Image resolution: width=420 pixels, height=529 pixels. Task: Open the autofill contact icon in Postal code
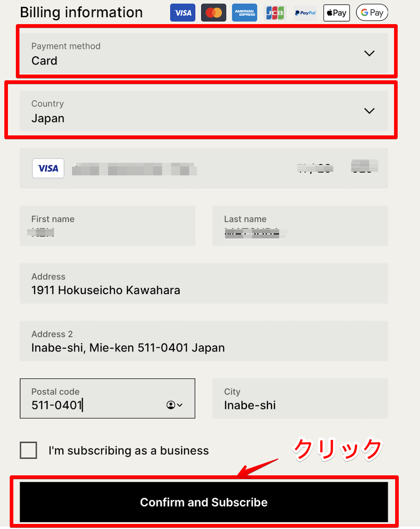175,405
